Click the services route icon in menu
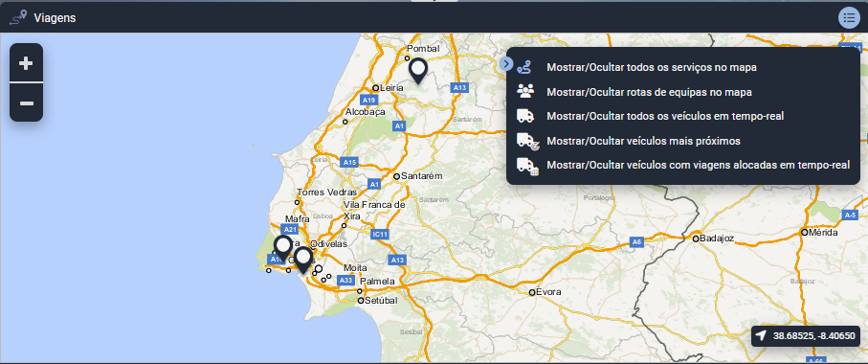 524,68
